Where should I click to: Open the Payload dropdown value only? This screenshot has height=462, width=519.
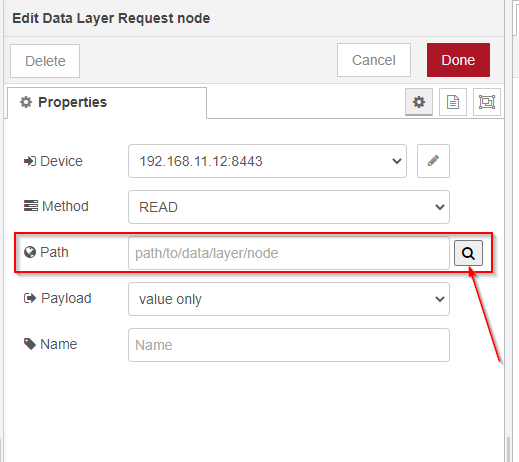[x=289, y=299]
